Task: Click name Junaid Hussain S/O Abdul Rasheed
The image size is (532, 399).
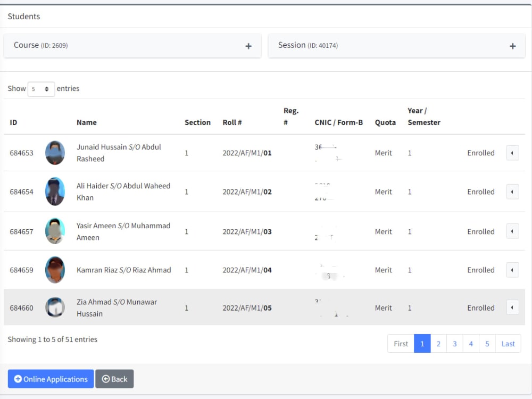Action: point(119,153)
